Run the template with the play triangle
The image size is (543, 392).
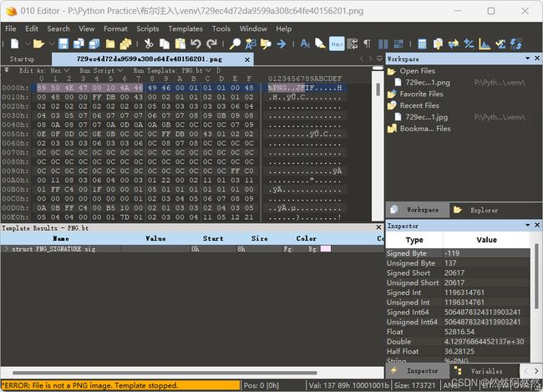219,70
